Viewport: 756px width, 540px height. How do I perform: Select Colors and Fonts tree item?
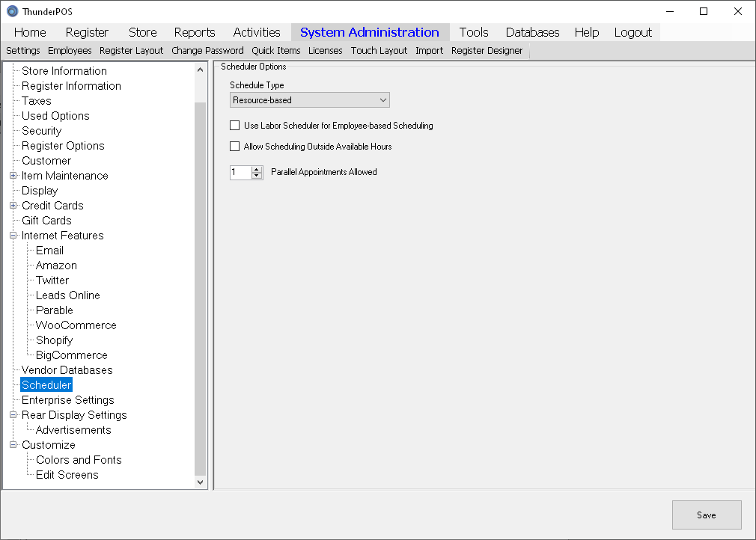coord(79,460)
